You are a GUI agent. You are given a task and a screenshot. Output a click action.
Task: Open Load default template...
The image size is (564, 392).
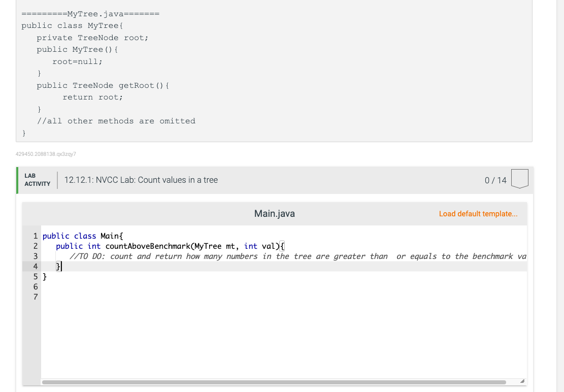click(x=478, y=214)
